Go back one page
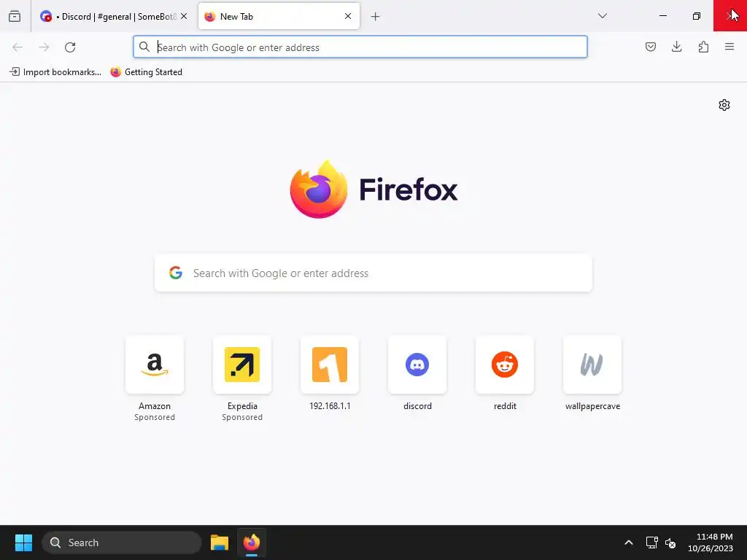747x560 pixels. [18, 47]
